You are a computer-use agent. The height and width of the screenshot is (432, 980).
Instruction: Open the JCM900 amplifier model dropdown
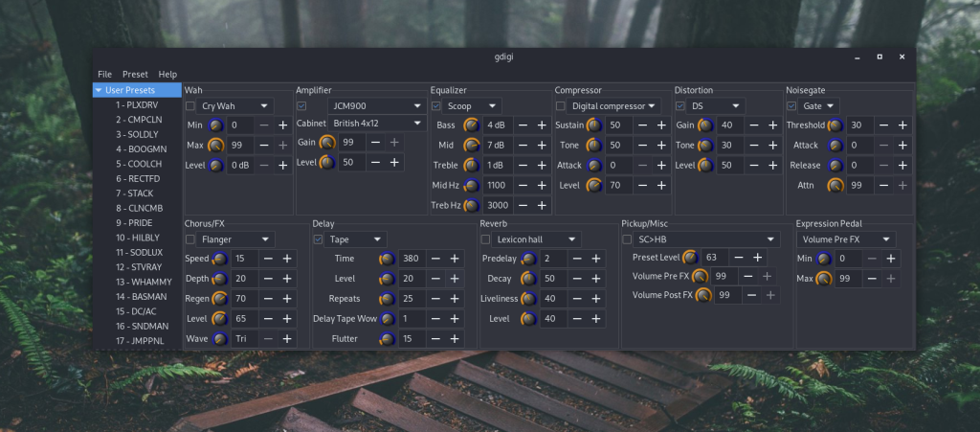coord(375,105)
